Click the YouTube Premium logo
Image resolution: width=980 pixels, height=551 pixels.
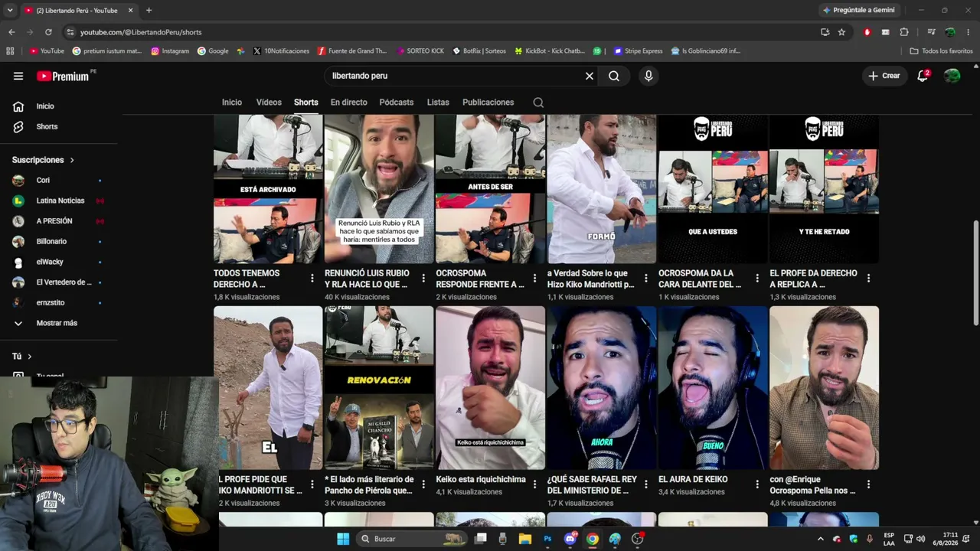pyautogui.click(x=63, y=76)
